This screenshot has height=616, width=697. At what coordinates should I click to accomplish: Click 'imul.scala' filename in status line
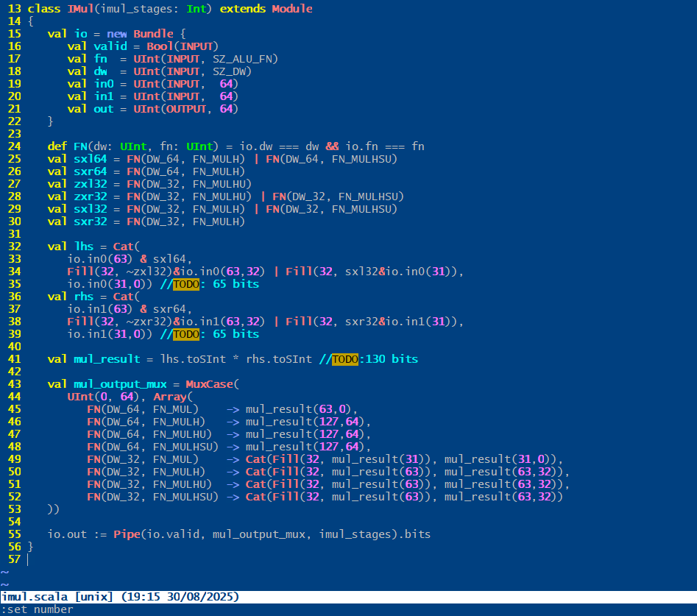tap(35, 596)
